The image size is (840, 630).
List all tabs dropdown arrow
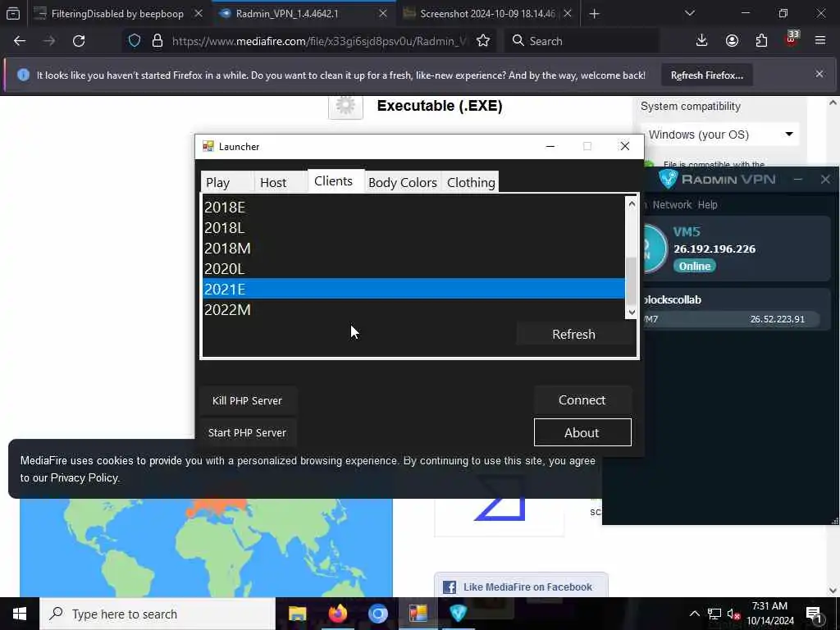pyautogui.click(x=690, y=13)
